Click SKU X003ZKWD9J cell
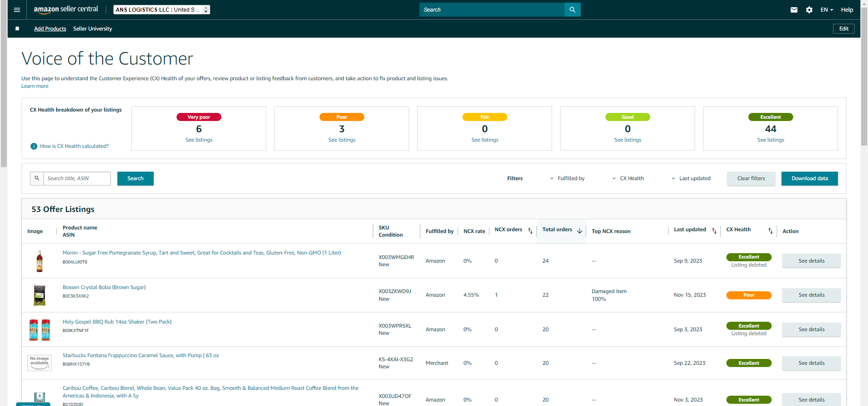The height and width of the screenshot is (406, 868). [395, 291]
